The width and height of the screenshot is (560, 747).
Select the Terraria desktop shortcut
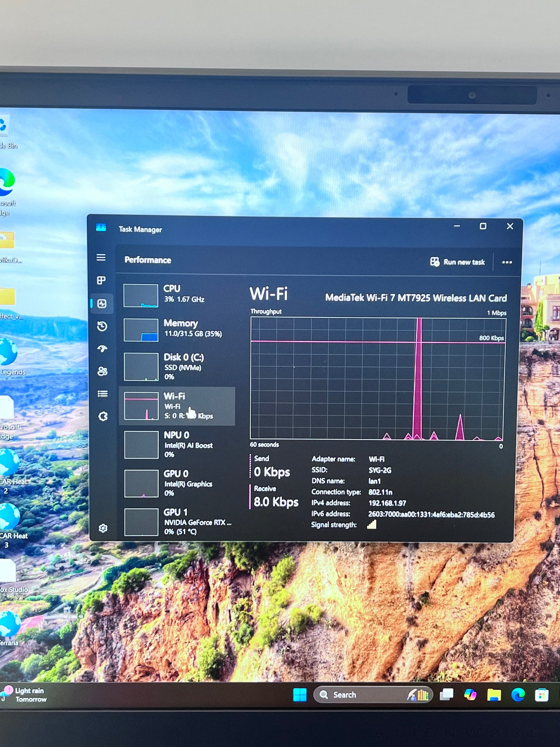(10, 629)
